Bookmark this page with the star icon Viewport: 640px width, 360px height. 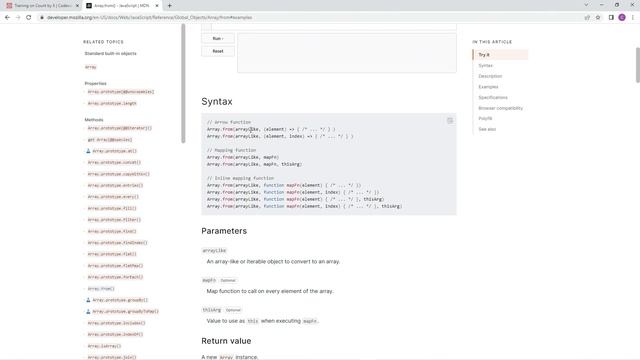coord(598,18)
